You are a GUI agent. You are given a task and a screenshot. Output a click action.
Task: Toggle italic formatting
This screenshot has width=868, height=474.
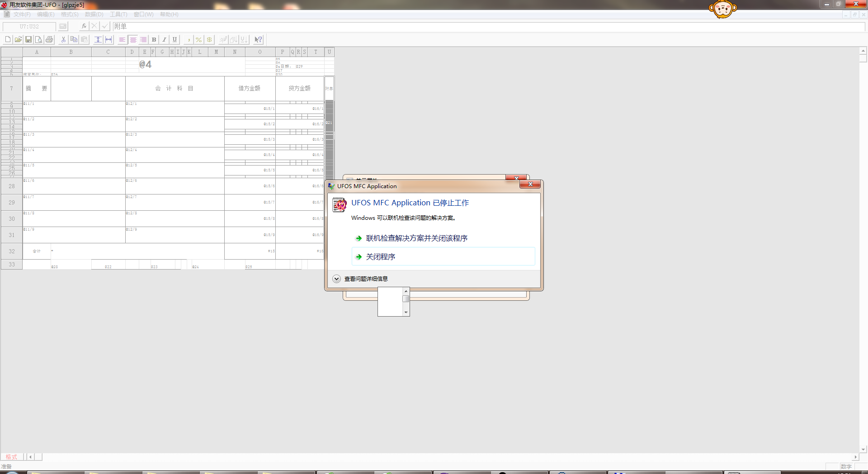[164, 40]
